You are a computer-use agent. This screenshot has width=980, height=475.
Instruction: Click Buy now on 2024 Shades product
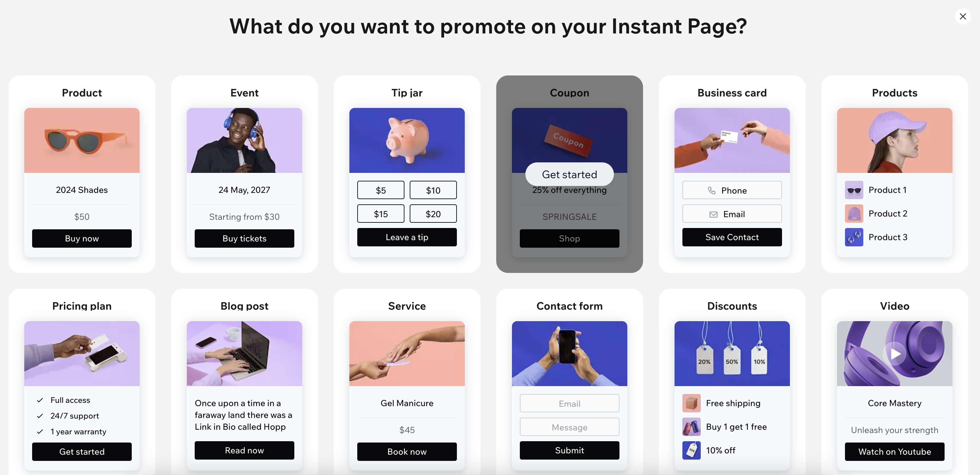point(81,238)
